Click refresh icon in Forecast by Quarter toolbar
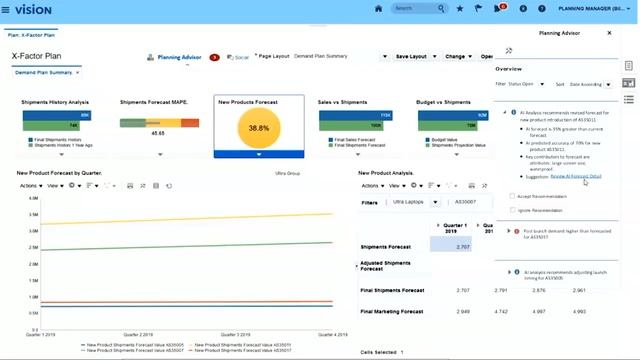This screenshot has width=640, height=360. click(169, 186)
